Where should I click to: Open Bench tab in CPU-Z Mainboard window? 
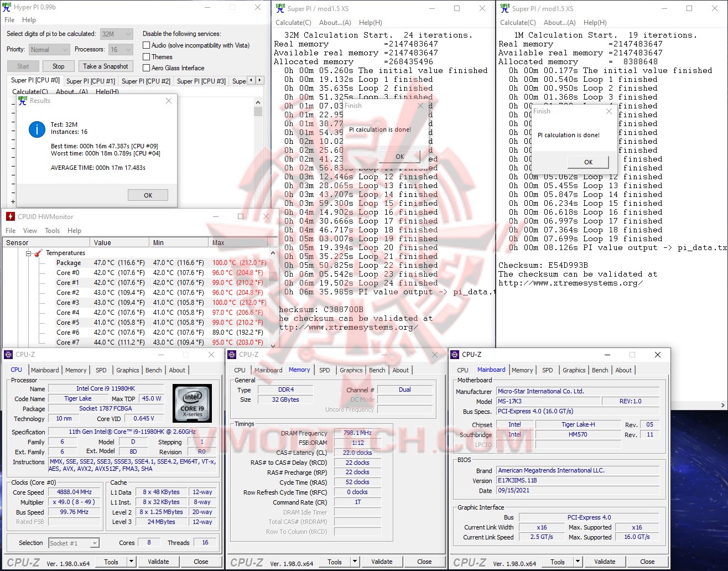(600, 370)
